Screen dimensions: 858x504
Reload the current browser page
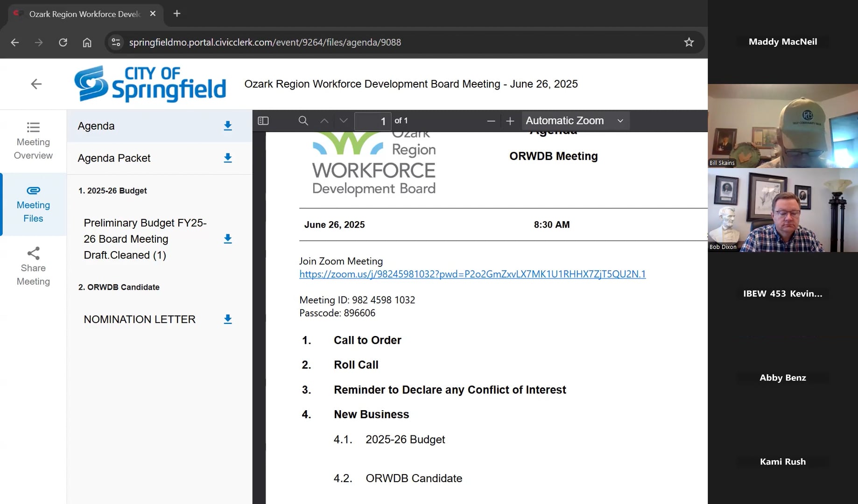63,42
